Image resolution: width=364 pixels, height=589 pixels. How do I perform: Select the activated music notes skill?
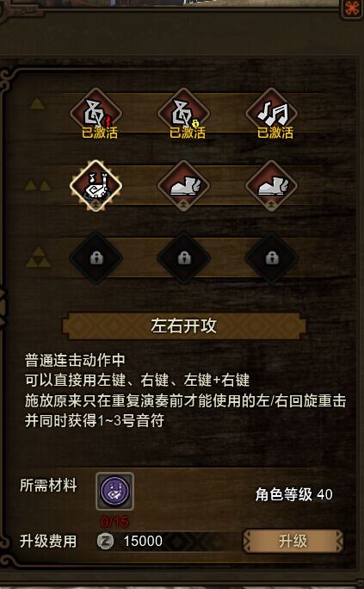click(272, 114)
